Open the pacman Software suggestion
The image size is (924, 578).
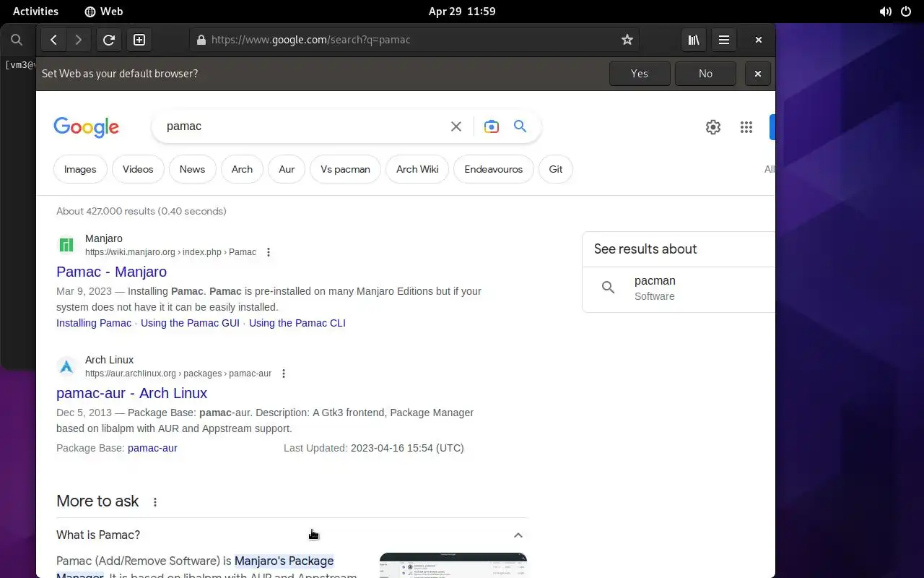pos(679,288)
